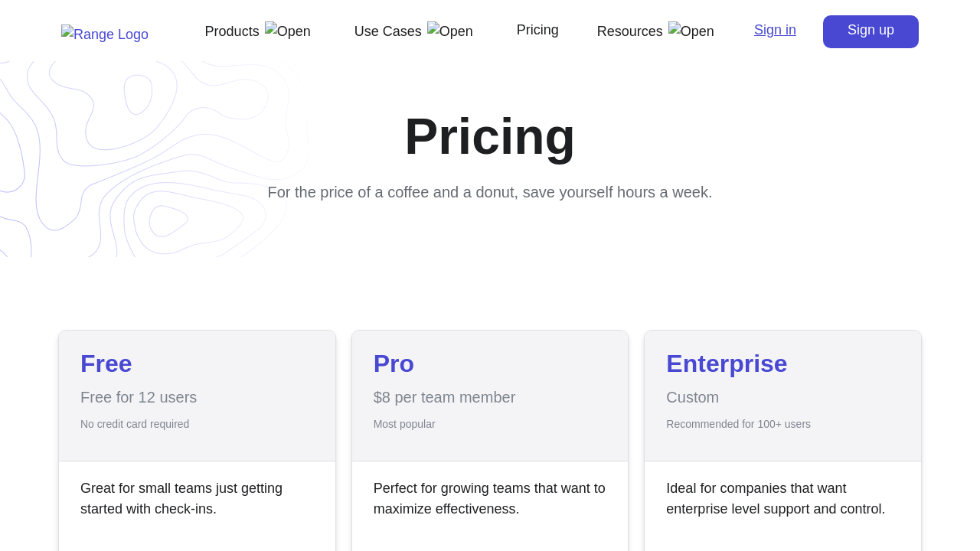Image resolution: width=980 pixels, height=551 pixels.
Task: Select the Pro plan title
Action: (x=394, y=364)
